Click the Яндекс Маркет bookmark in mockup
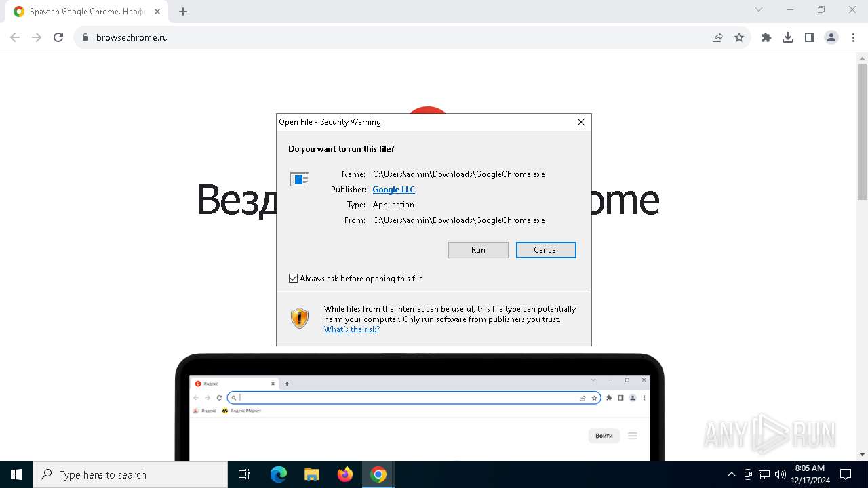This screenshot has width=868, height=488. pyautogui.click(x=242, y=411)
